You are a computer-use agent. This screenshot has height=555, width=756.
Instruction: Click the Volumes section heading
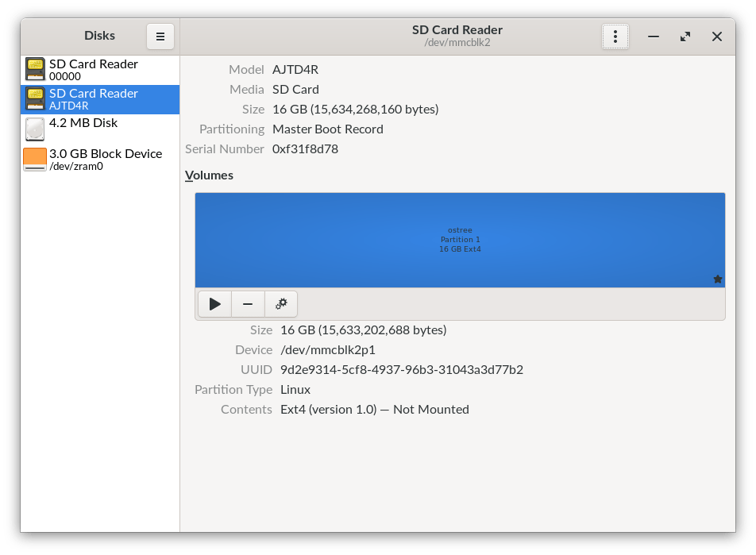209,175
